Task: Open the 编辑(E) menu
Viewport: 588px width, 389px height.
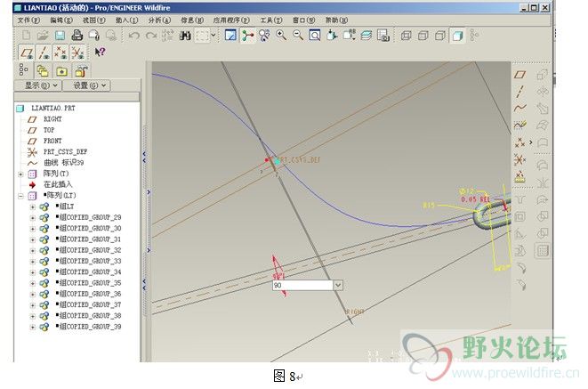Action: coord(61,20)
